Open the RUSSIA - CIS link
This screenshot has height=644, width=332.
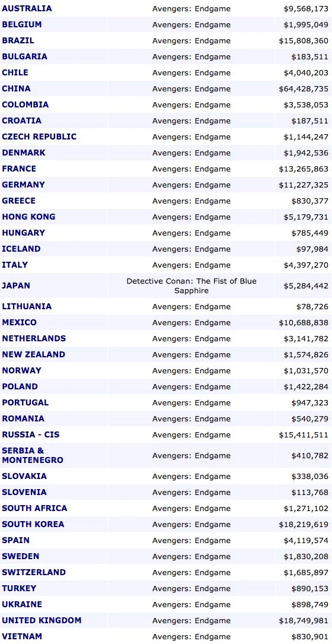31,434
